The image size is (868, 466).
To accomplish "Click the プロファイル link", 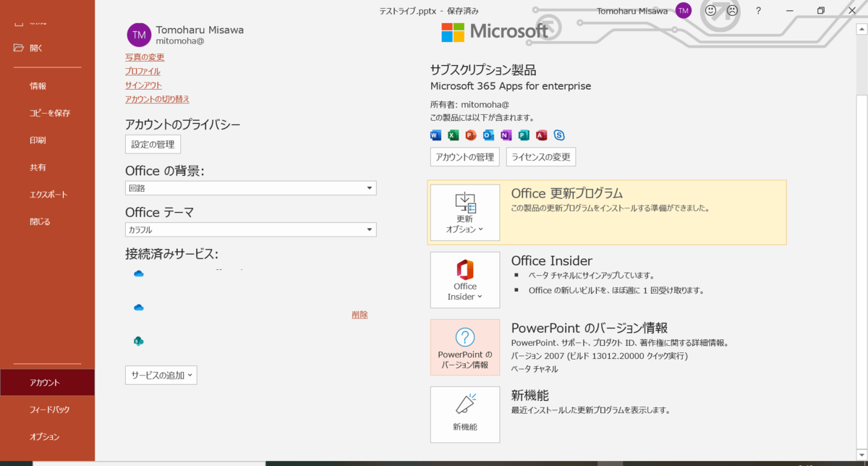I will pos(142,71).
